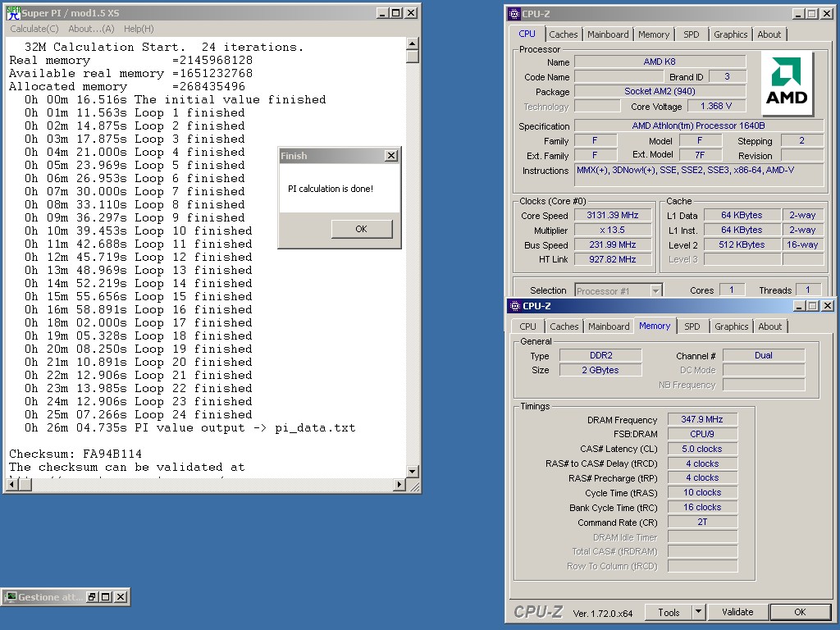Close the minimized Gestione attività window
This screenshot has width=840, height=630.
coord(121,597)
